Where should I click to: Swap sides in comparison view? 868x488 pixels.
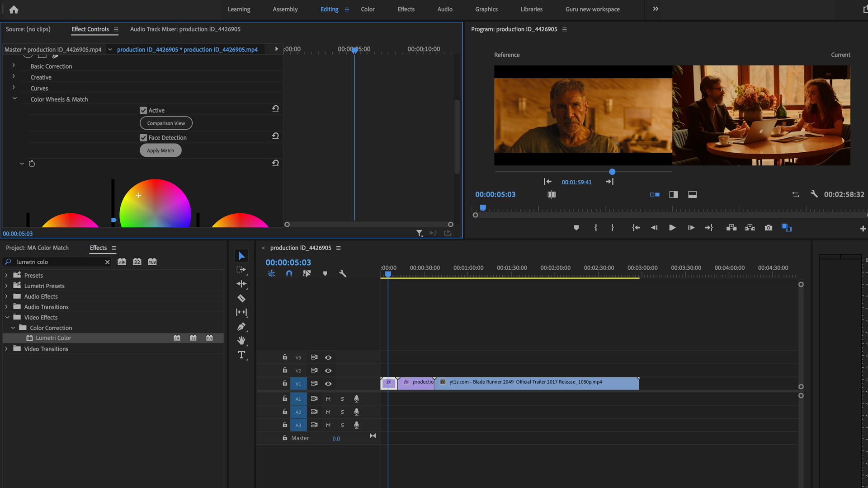coord(796,194)
